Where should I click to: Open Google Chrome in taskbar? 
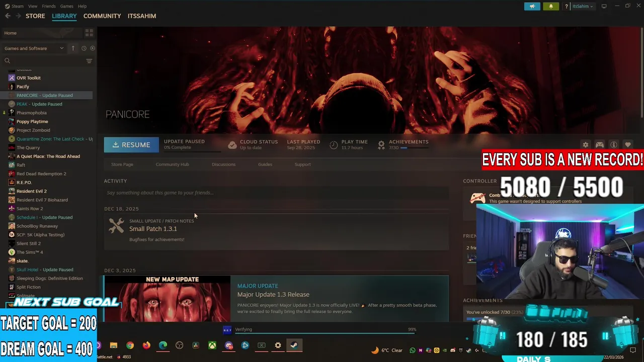click(130, 345)
